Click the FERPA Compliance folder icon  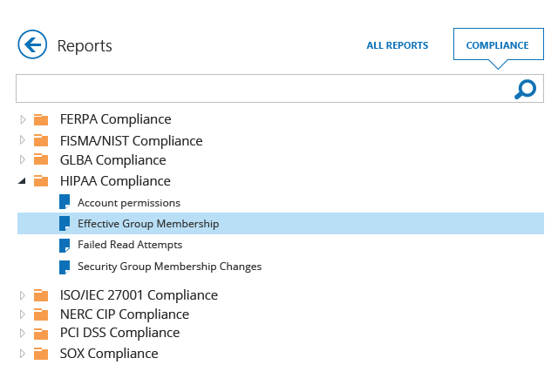[x=41, y=120]
